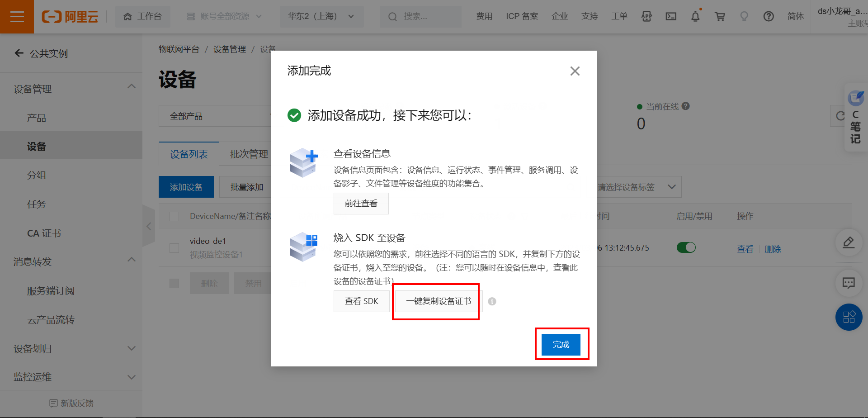868x418 pixels.
Task: Collapse the sidebar with the arrow handle
Action: pyautogui.click(x=149, y=226)
